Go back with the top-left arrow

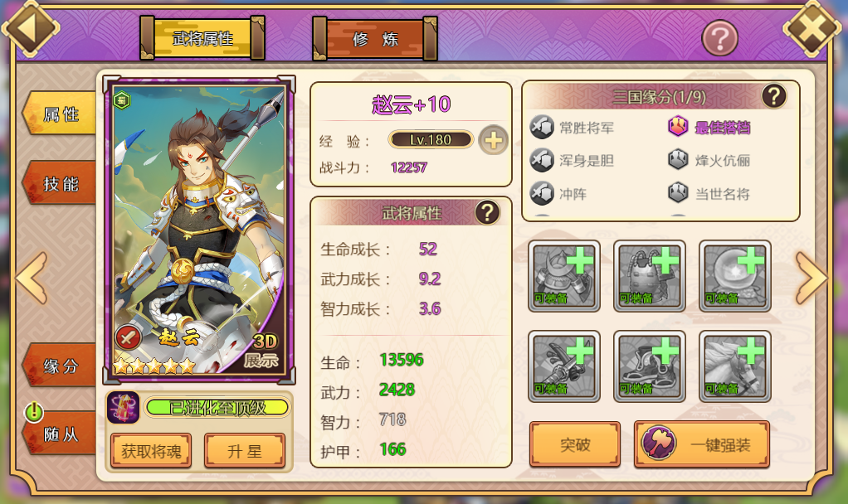point(30,27)
